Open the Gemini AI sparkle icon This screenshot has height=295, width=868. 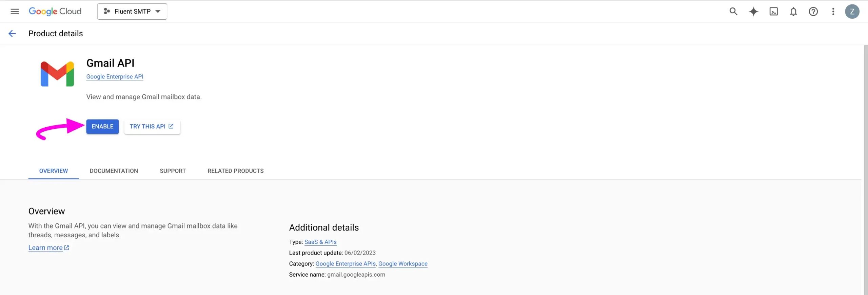pyautogui.click(x=753, y=11)
